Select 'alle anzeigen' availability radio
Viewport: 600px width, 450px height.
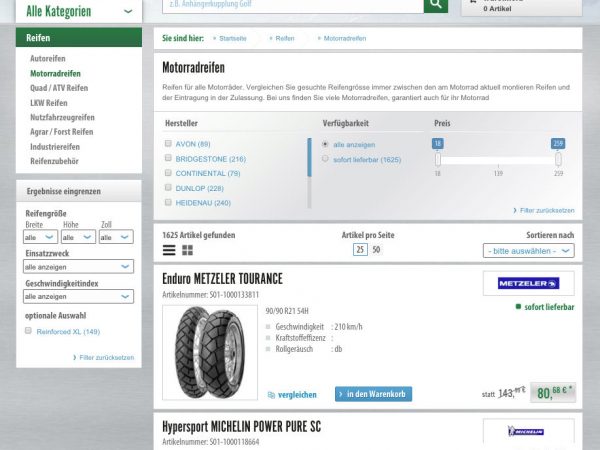coord(325,144)
